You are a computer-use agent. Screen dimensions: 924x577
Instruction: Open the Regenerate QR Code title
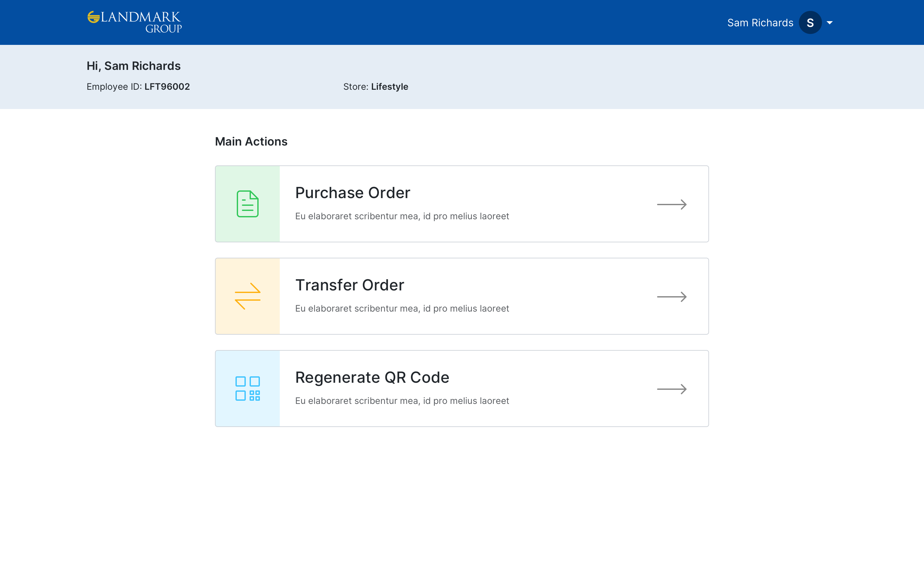pos(372,377)
